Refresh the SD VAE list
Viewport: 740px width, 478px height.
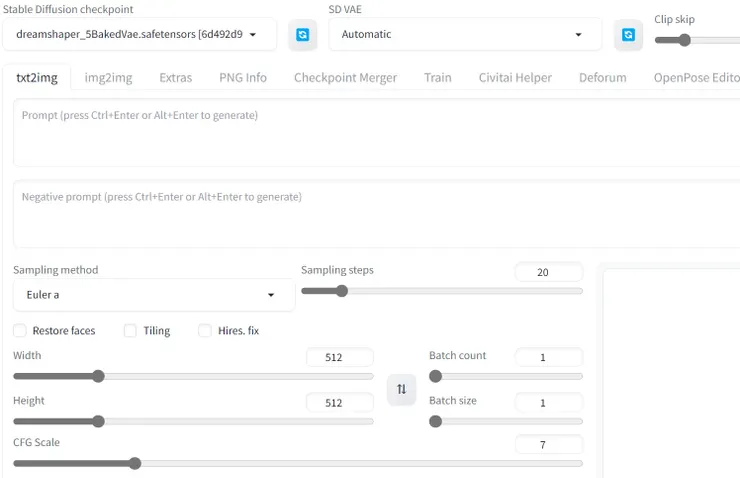tap(628, 34)
